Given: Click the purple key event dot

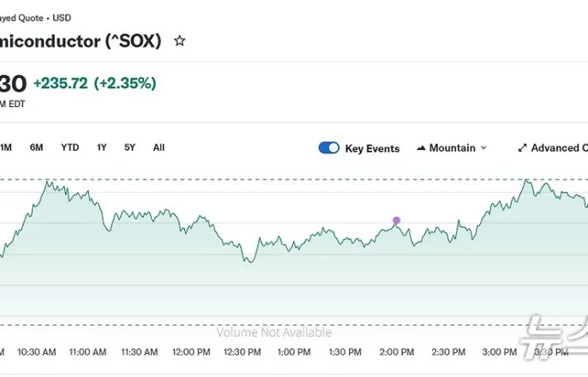Looking at the screenshot, I should tap(396, 220).
